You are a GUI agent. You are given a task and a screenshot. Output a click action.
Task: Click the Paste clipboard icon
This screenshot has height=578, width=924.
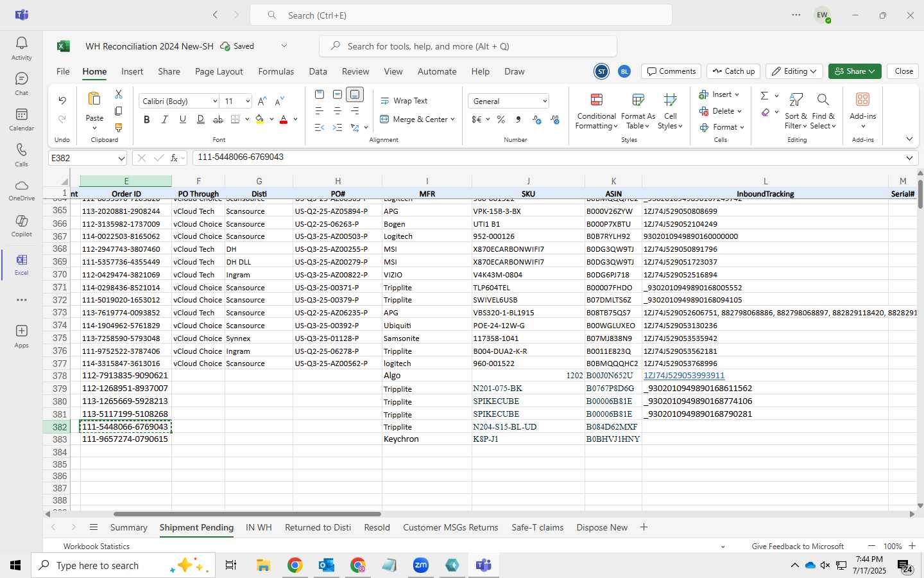94,99
